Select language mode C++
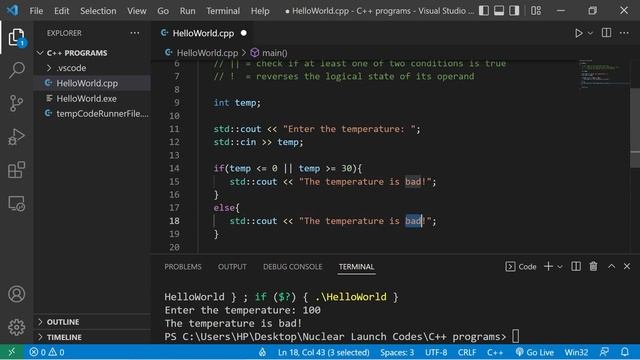Viewport: 640px width, 360px height. pyautogui.click(x=495, y=352)
